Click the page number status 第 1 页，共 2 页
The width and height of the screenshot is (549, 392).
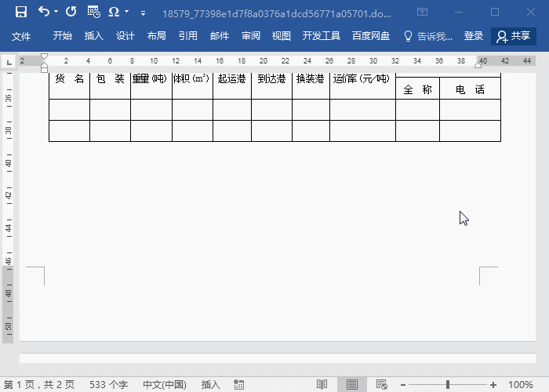tap(39, 385)
